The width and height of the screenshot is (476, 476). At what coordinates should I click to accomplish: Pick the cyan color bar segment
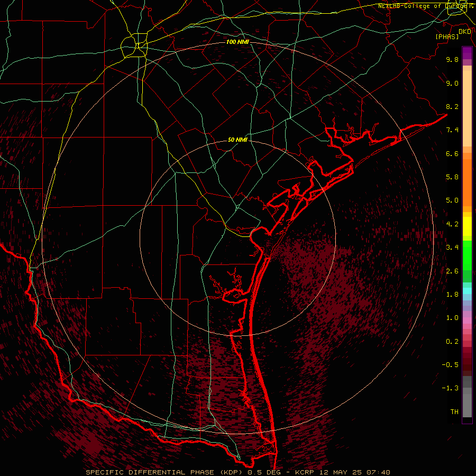[467, 291]
